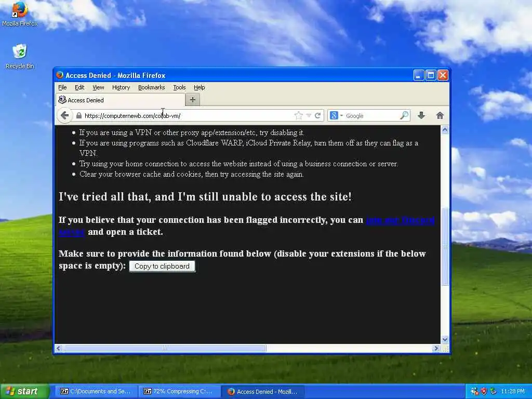Minimize the Firefox window
The image size is (532, 399).
[x=418, y=75]
